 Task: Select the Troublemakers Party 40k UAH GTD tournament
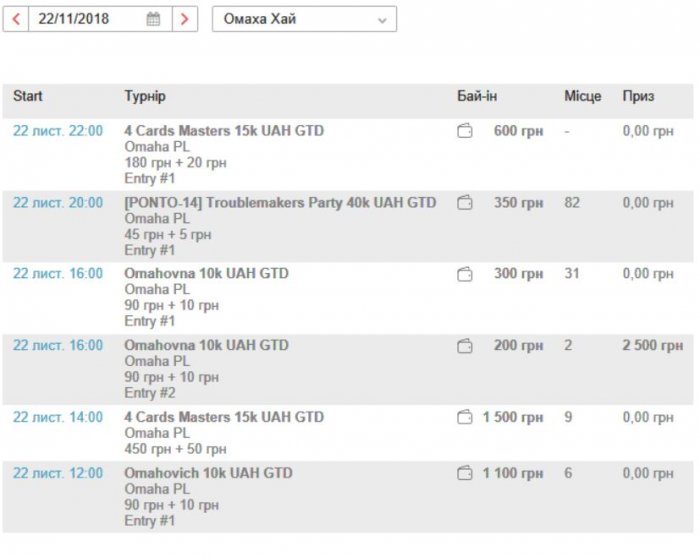(280, 203)
